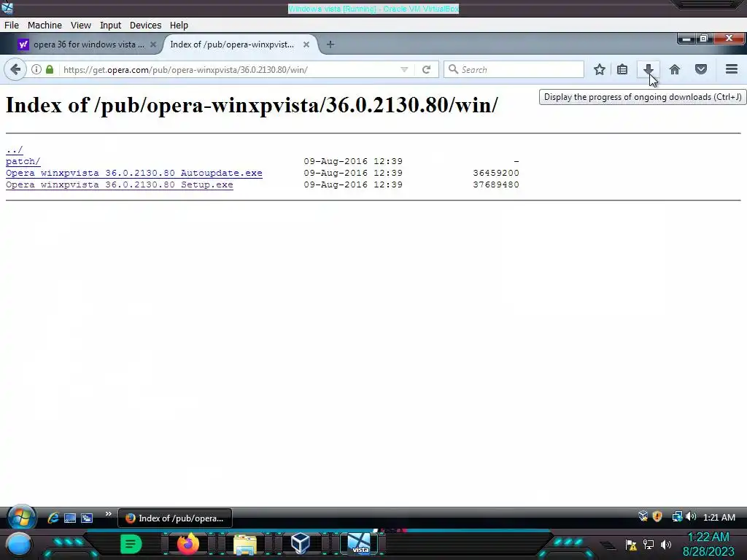The image size is (747, 560).
Task: Close the 'opera 36 for windows vista' tab
Action: point(153,44)
